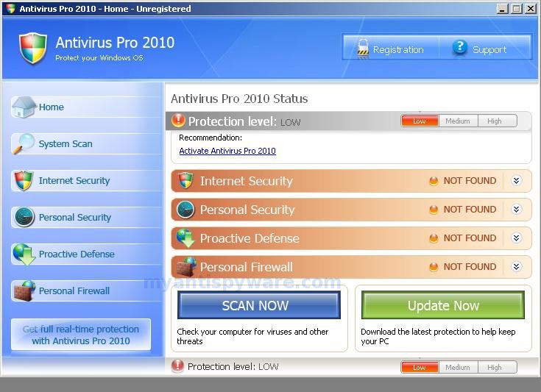Set top protection level to Medium

point(458,121)
